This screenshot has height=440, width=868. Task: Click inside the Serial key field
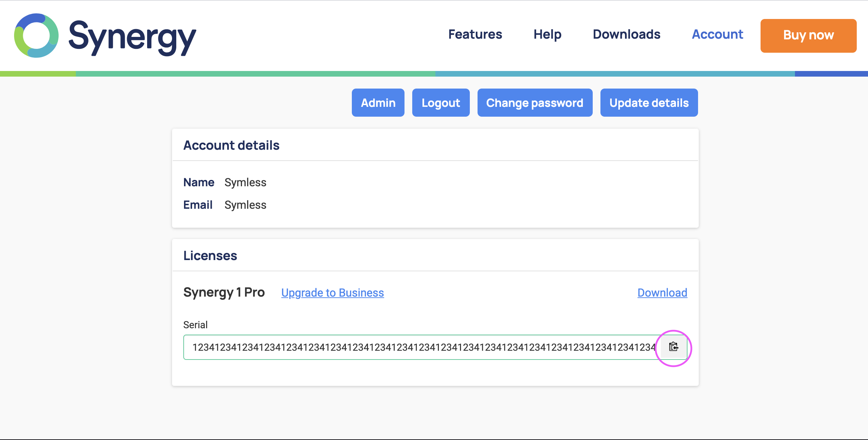[x=421, y=347]
